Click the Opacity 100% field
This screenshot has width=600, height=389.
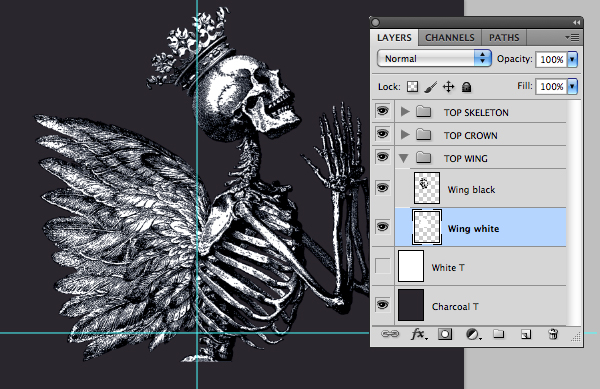tap(551, 59)
